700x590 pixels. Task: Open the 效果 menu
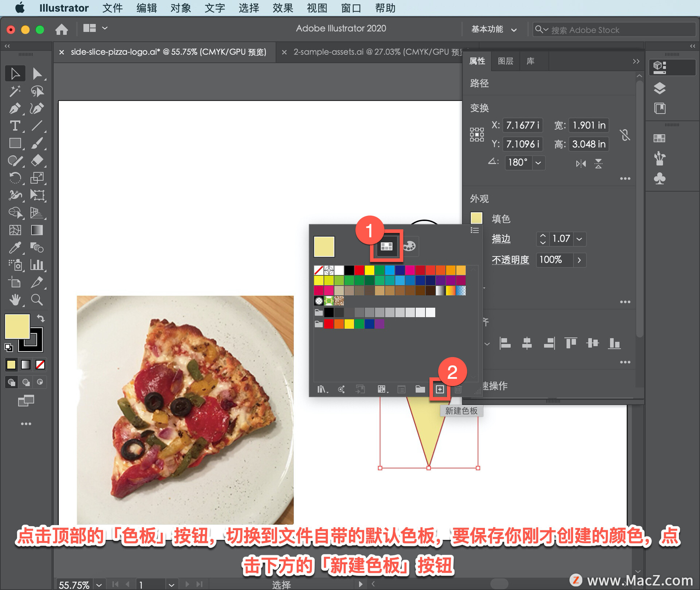point(283,8)
